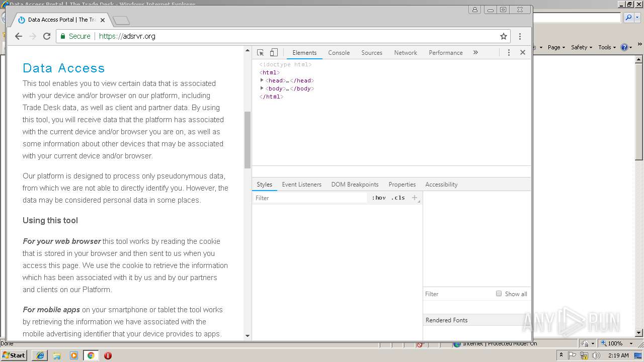Screen dimensions: 644x362
Task: Select the DOM Breakpoints tab
Action: pos(355,185)
